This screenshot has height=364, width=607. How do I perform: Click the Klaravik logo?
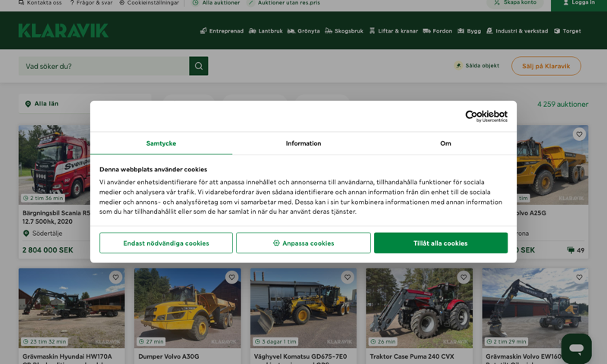click(63, 30)
